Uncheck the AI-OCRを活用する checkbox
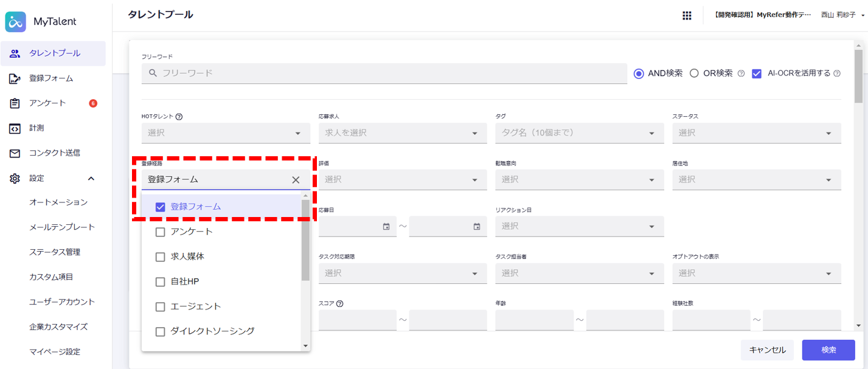Image resolution: width=868 pixels, height=369 pixels. [757, 74]
